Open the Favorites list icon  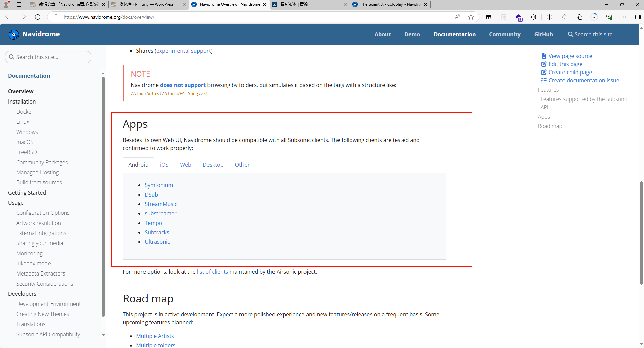(x=565, y=17)
